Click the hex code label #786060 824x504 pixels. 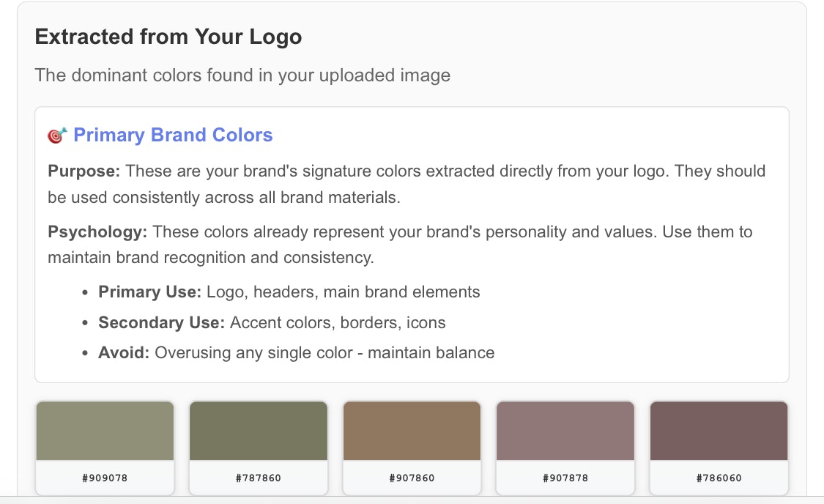point(719,478)
